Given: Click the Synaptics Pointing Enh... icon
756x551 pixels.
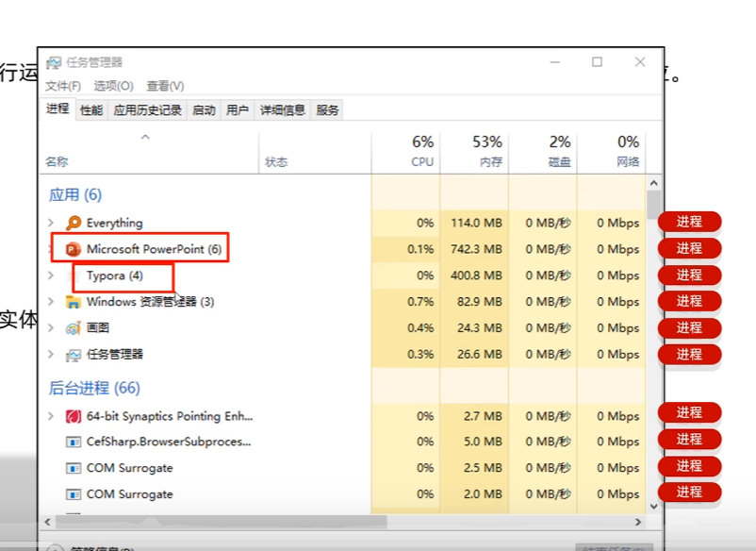Looking at the screenshot, I should (x=74, y=416).
